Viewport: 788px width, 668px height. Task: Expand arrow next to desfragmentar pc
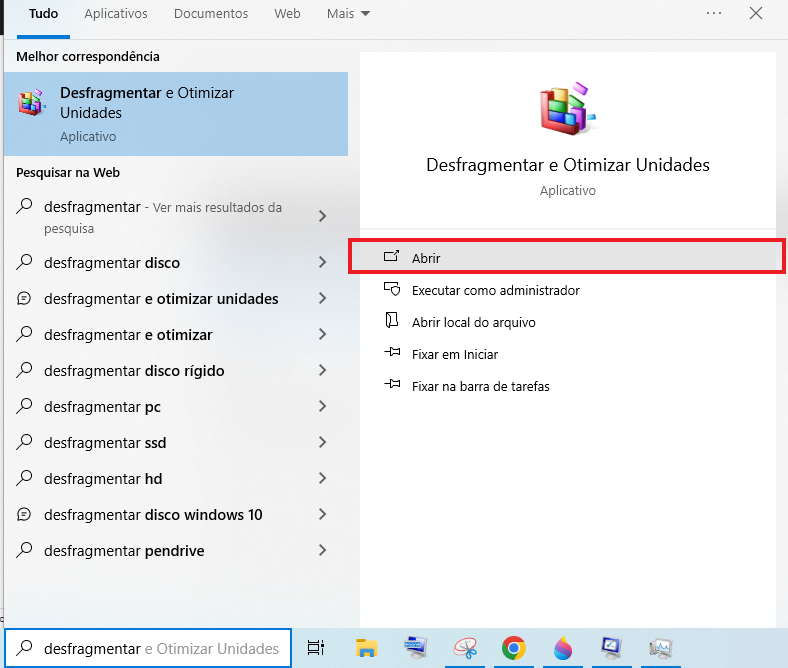point(323,406)
